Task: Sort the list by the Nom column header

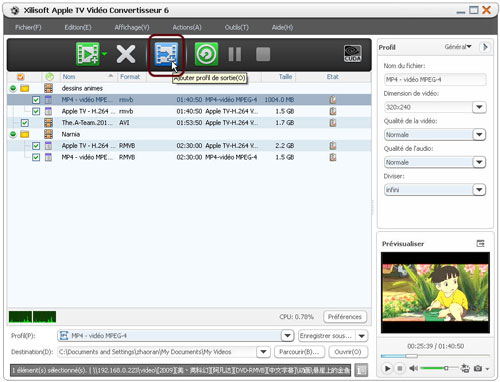Action: [88, 77]
